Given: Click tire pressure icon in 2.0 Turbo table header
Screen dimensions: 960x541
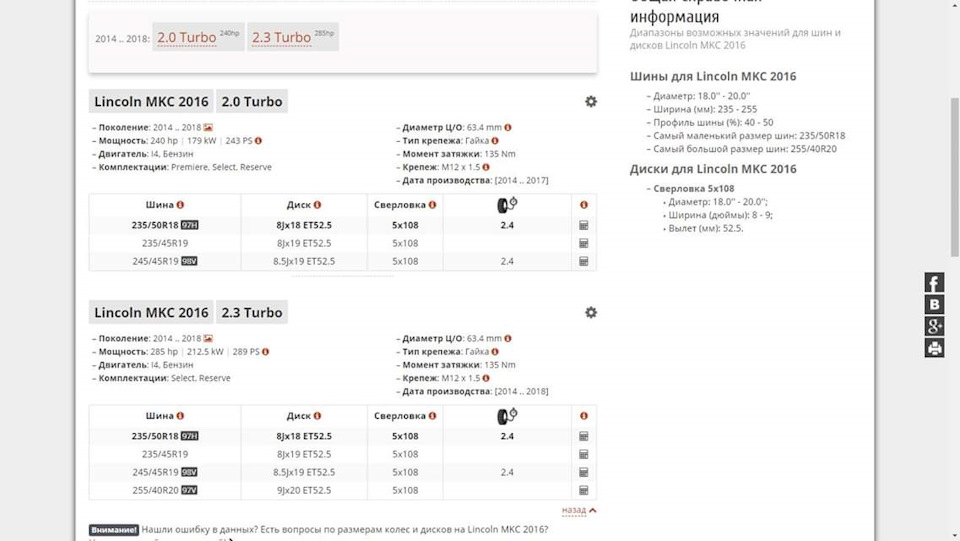Looking at the screenshot, I should tap(507, 205).
